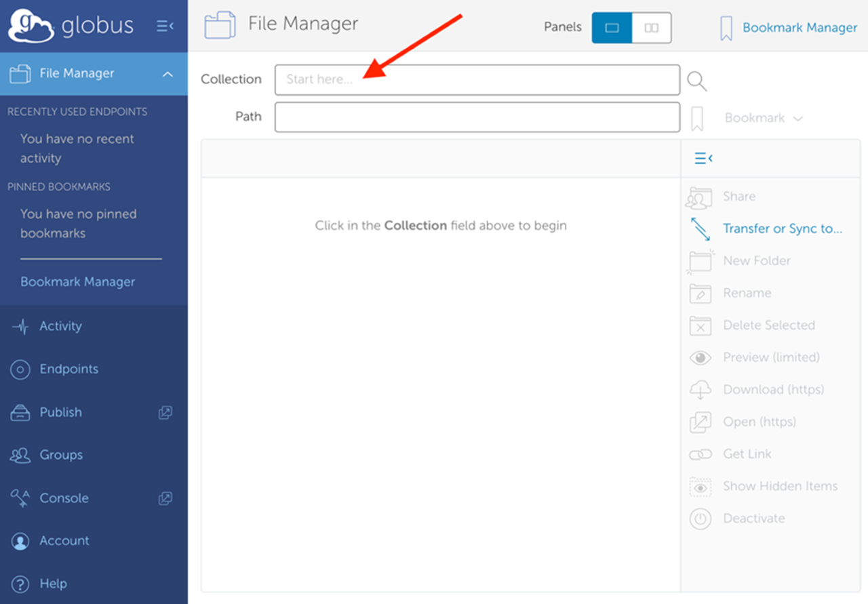
Task: Select the New Folder icon
Action: point(700,261)
